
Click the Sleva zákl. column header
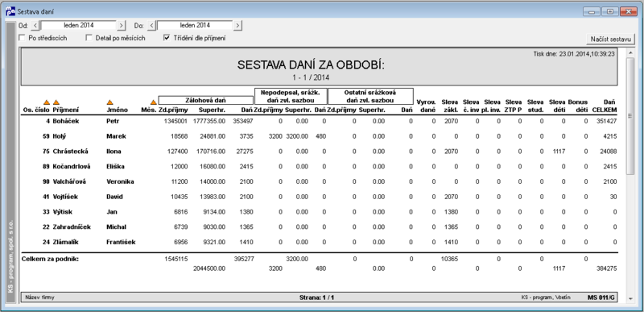450,106
